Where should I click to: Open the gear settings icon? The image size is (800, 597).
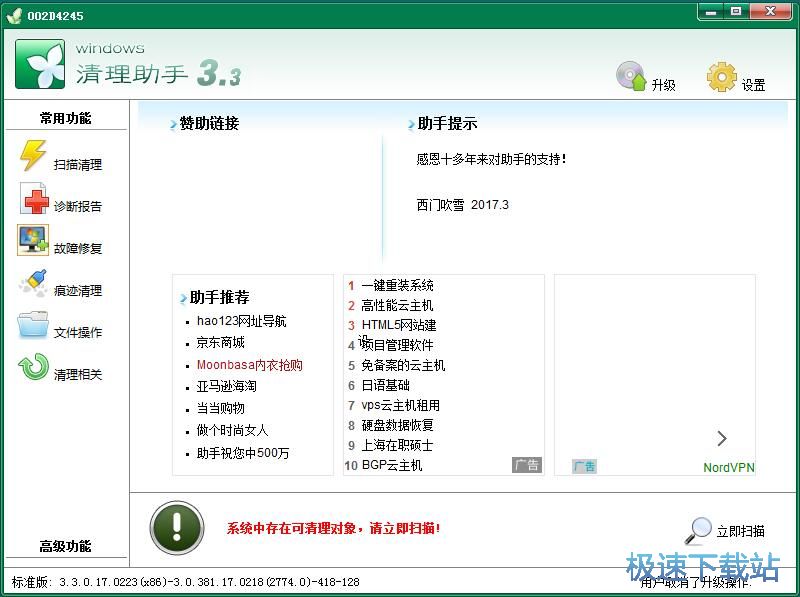point(721,77)
